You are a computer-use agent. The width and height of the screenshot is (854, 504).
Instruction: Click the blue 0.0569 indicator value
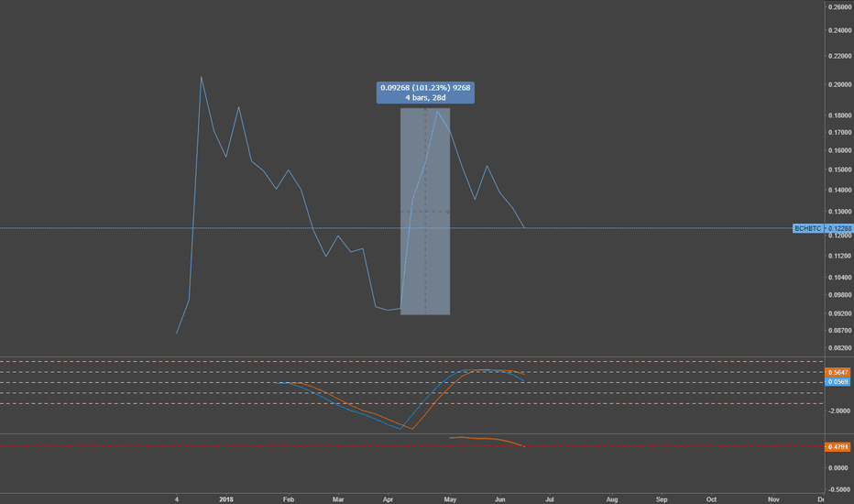point(838,382)
